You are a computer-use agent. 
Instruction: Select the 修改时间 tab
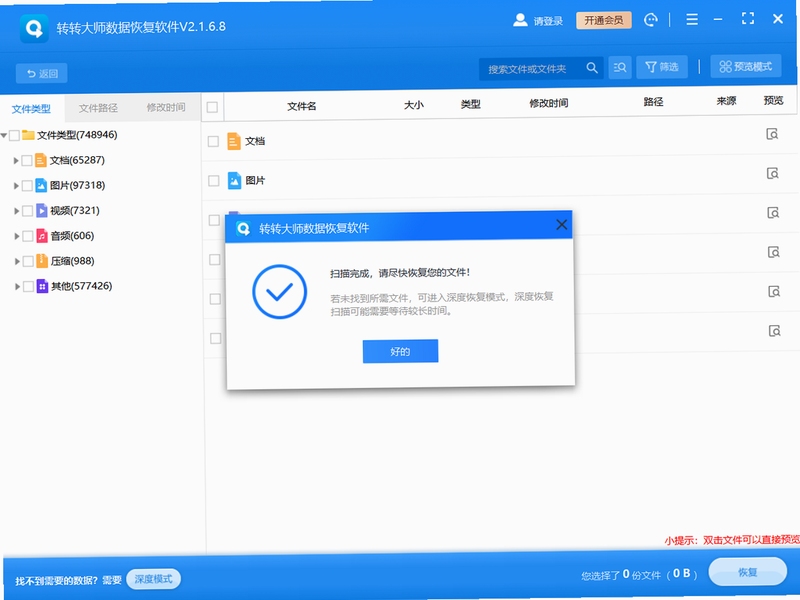166,107
